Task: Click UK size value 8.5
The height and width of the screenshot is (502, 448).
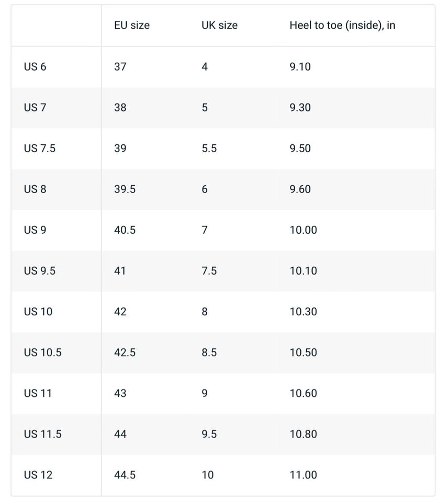Action: (x=209, y=352)
